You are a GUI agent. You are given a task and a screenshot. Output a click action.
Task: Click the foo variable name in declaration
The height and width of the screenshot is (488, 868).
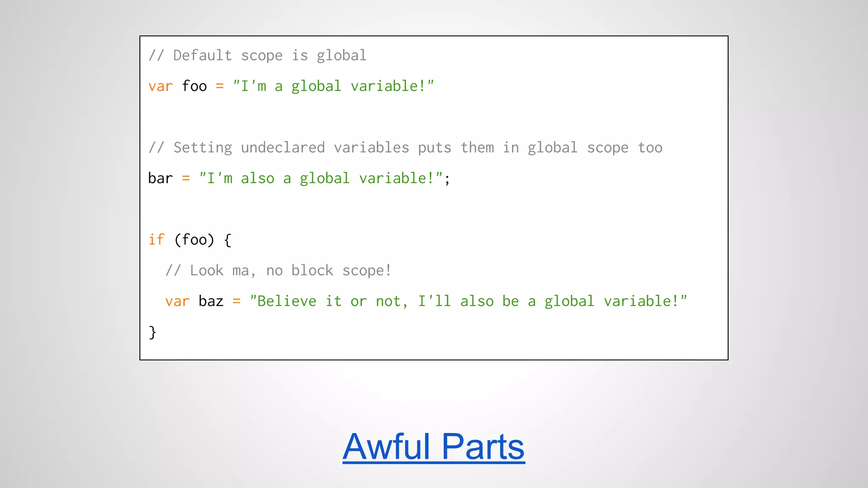click(x=194, y=86)
